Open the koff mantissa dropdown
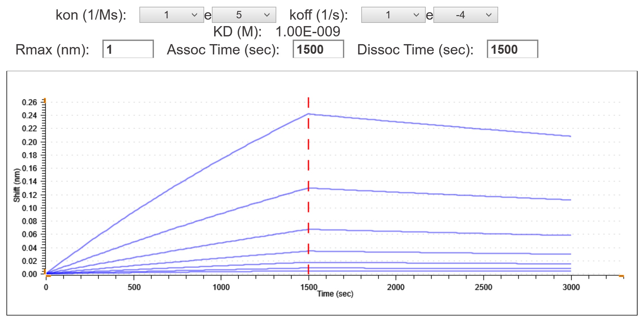644x322 pixels. (393, 15)
